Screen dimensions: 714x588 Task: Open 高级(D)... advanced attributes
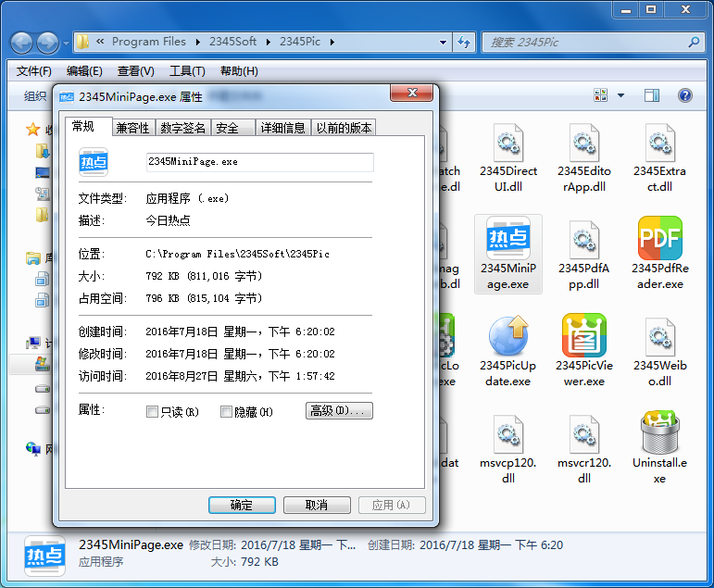tap(339, 411)
